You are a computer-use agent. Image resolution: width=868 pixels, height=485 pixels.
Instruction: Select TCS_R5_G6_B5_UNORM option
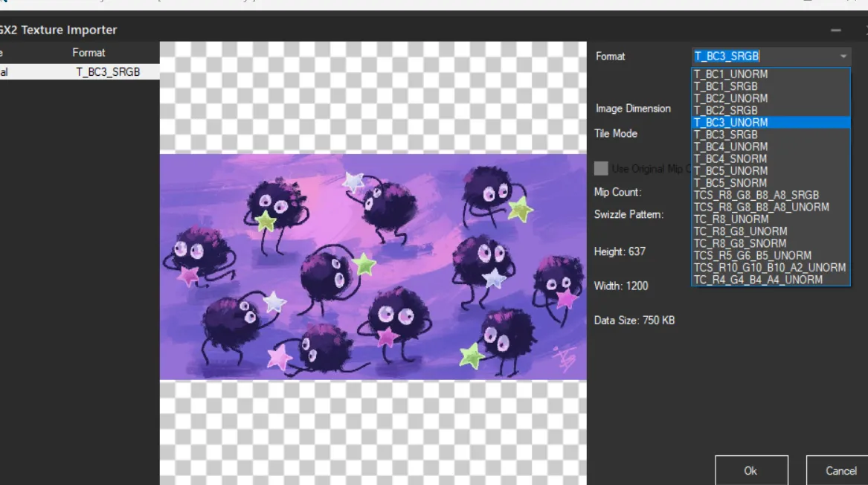(x=752, y=255)
